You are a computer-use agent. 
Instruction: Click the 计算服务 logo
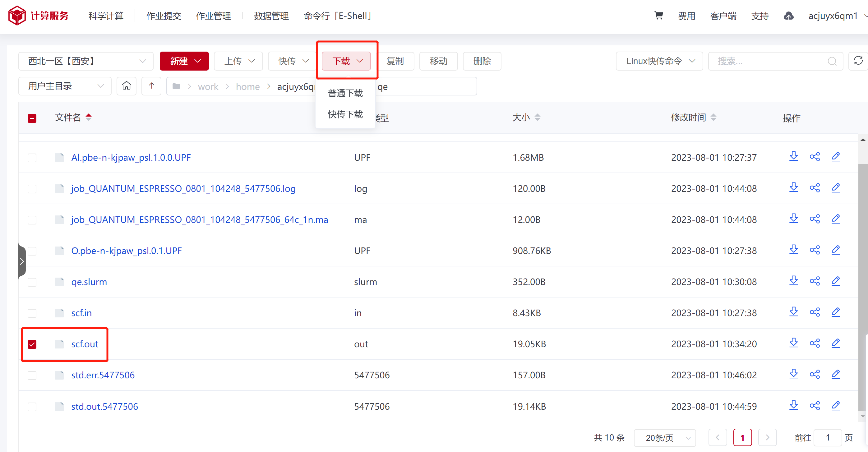tap(39, 16)
